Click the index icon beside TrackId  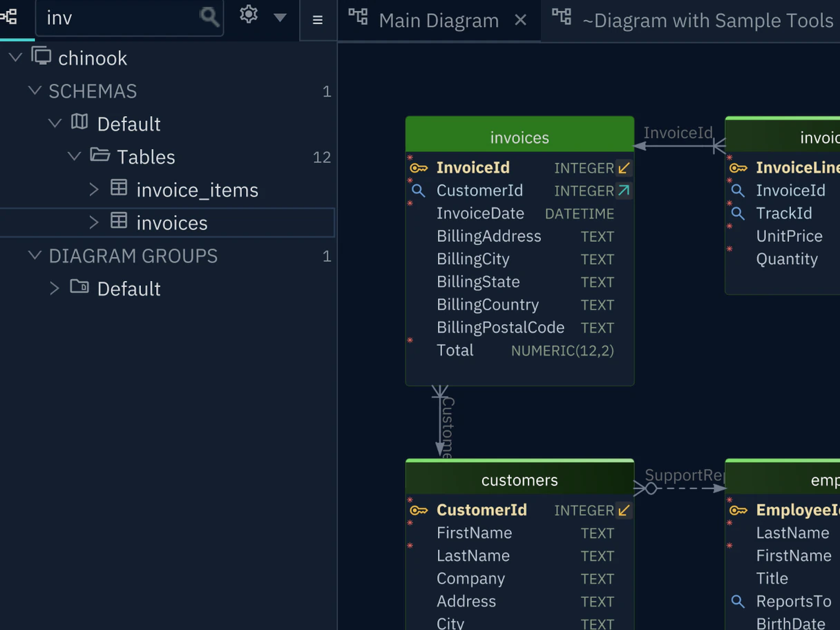[738, 213]
